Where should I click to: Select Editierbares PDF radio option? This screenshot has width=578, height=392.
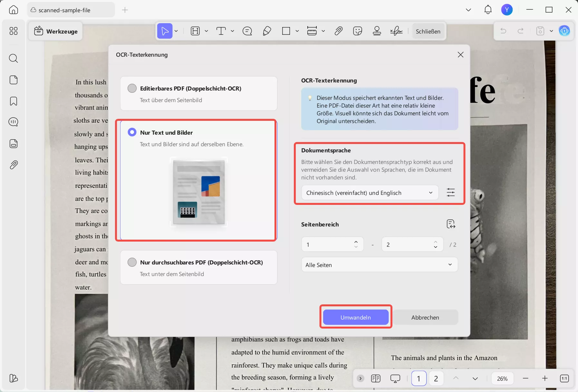(132, 88)
